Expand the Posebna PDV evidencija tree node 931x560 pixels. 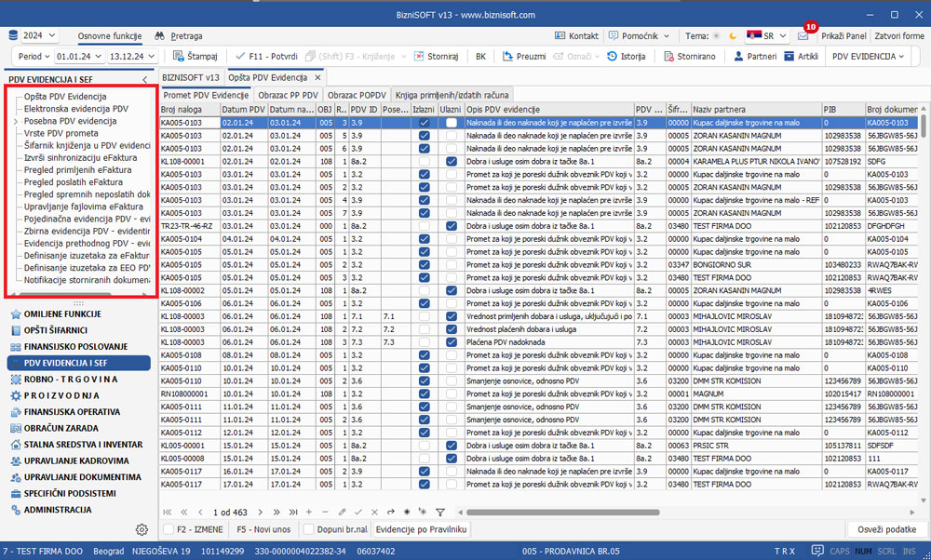tap(16, 121)
